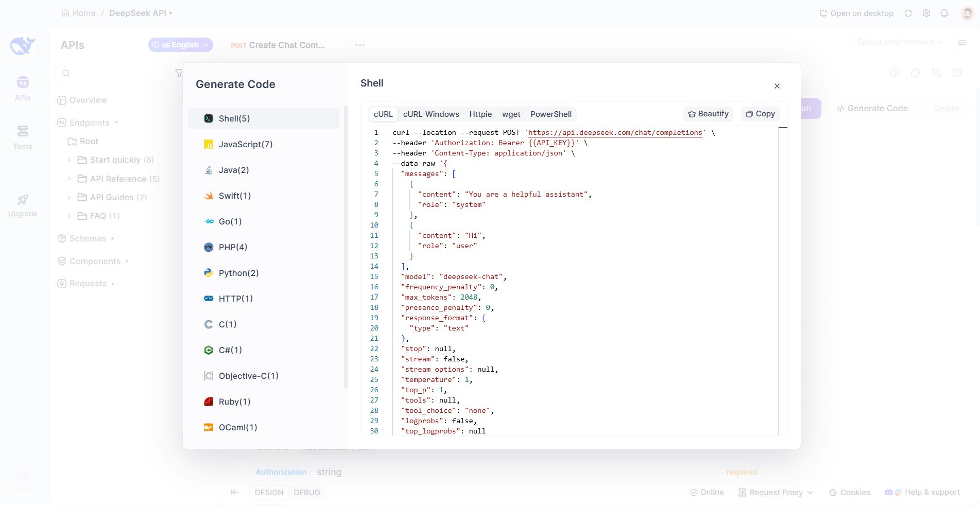Switch to the cURL-Windows tab
Image resolution: width=980 pixels, height=505 pixels.
(431, 114)
